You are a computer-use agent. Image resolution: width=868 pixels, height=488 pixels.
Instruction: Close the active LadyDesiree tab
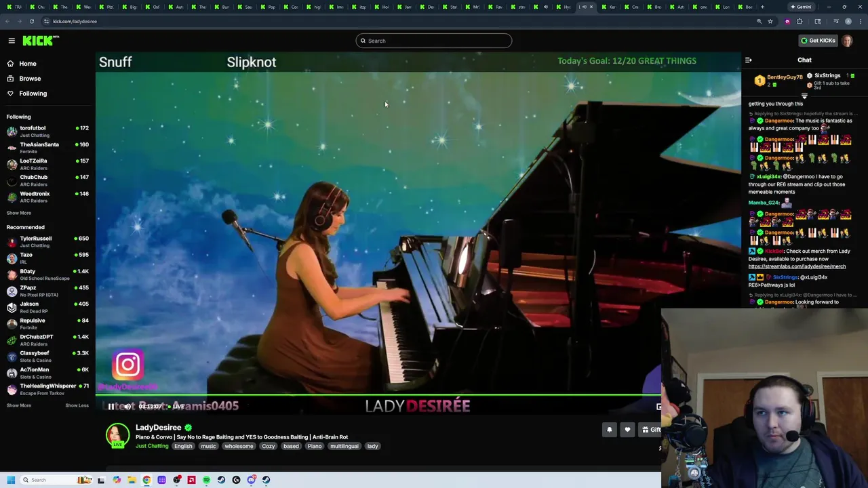(591, 7)
